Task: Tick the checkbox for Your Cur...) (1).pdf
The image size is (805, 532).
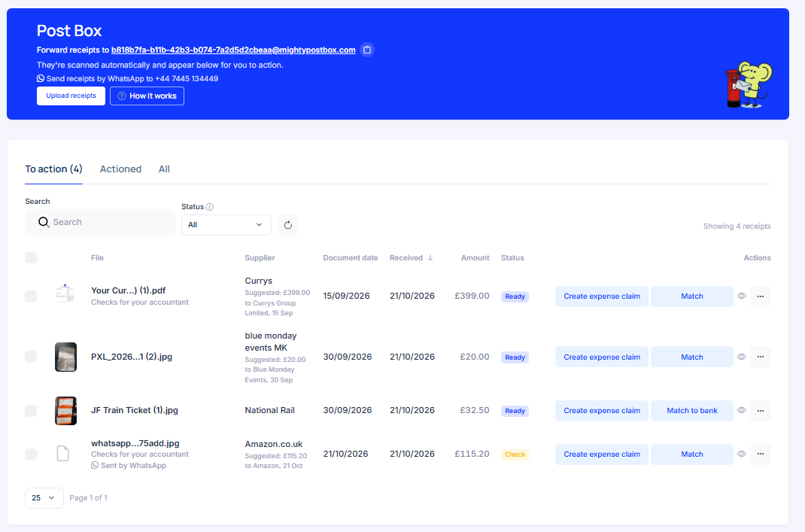Action: coord(31,296)
